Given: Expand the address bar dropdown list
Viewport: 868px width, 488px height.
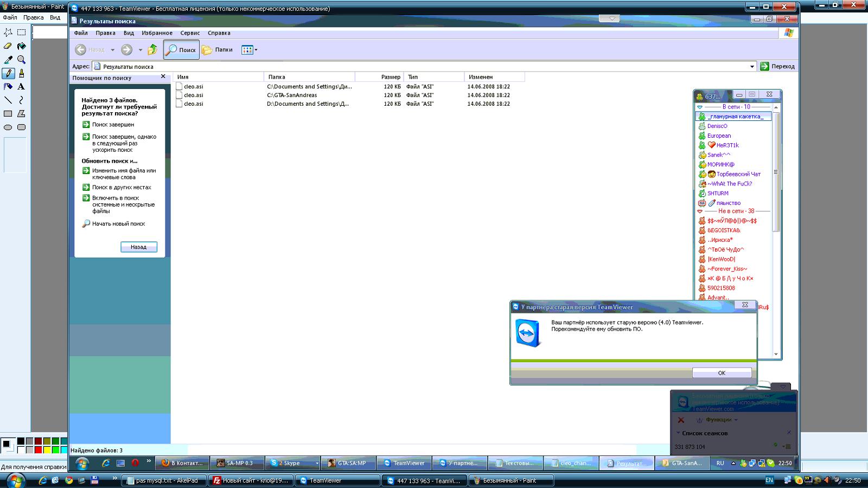Looking at the screenshot, I should [752, 67].
